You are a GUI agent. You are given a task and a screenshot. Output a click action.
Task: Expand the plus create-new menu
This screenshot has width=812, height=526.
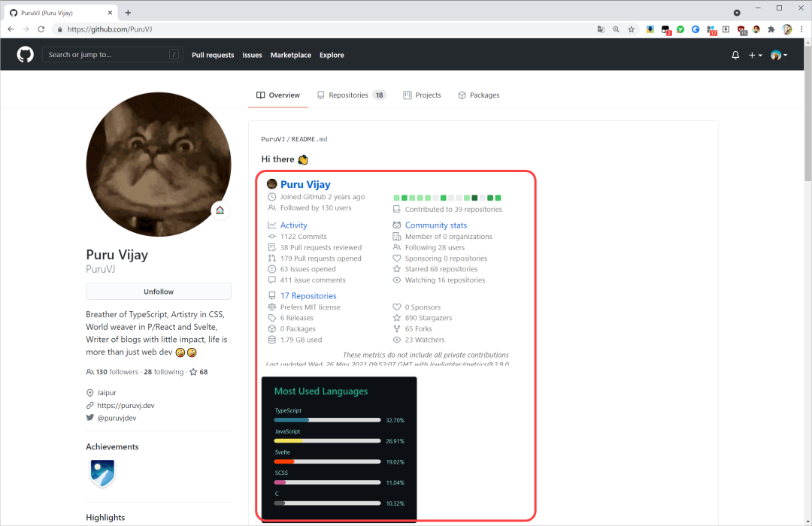[755, 55]
